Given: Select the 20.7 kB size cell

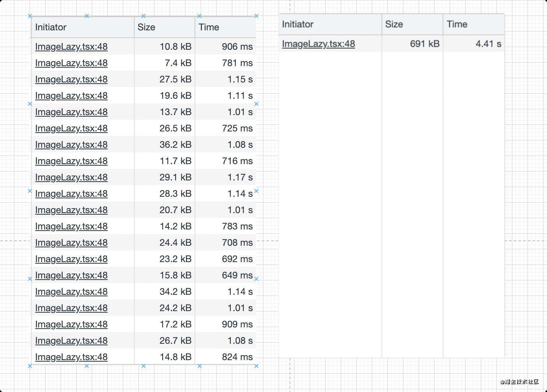Looking at the screenshot, I should (165, 210).
